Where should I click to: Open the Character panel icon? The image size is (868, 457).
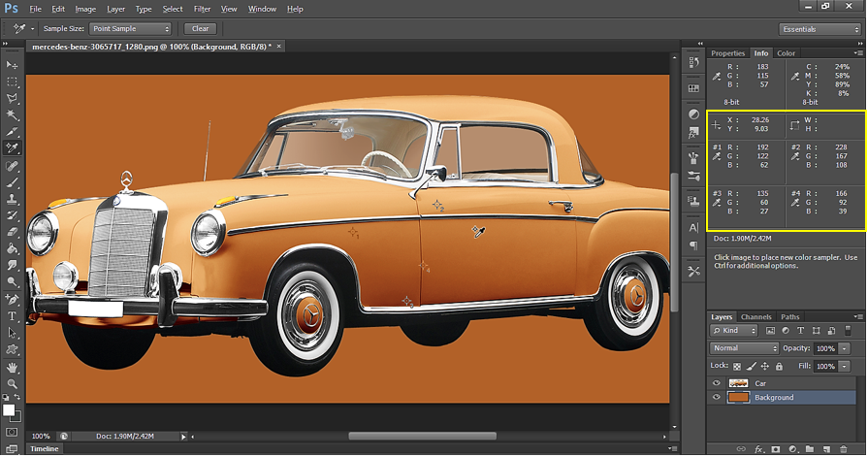(693, 227)
